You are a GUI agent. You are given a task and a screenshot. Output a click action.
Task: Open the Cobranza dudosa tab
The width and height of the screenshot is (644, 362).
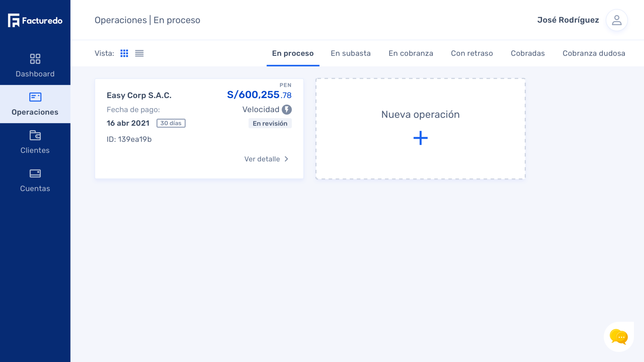point(594,53)
